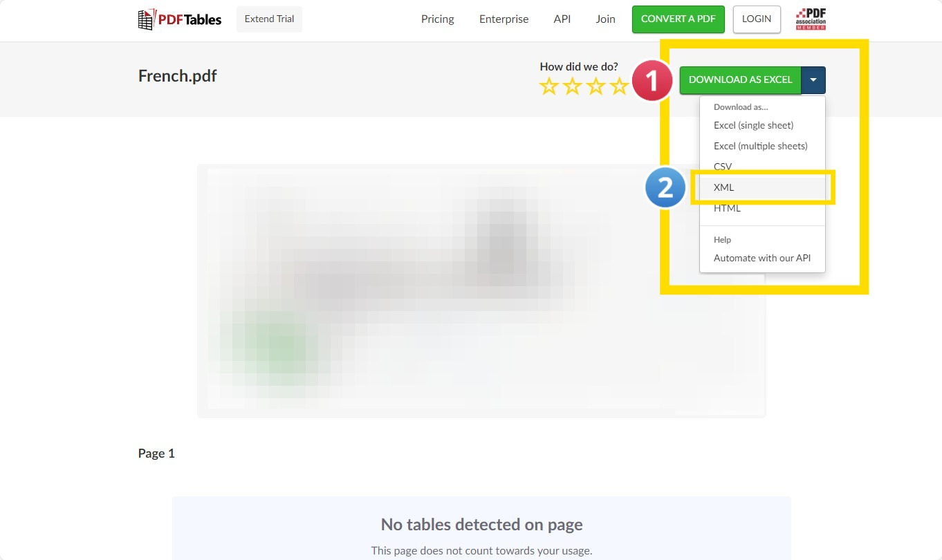Toggle the download format dropdown arrow
This screenshot has height=560, width=942.
coord(813,80)
